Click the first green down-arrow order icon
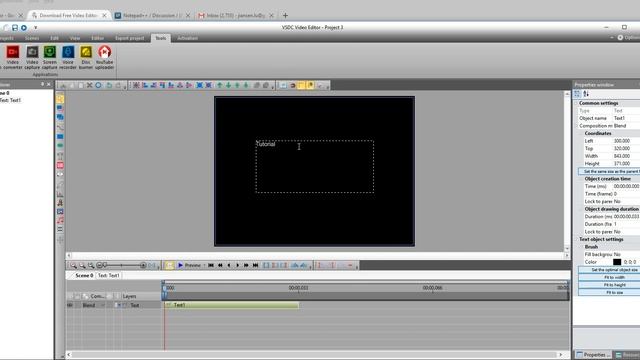Image resolution: width=640 pixels, height=360 pixels. tap(229, 85)
